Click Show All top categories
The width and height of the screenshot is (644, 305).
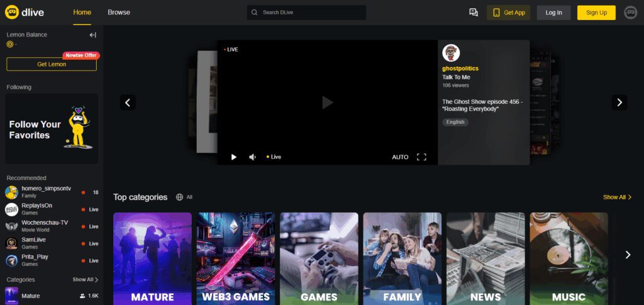coord(618,197)
